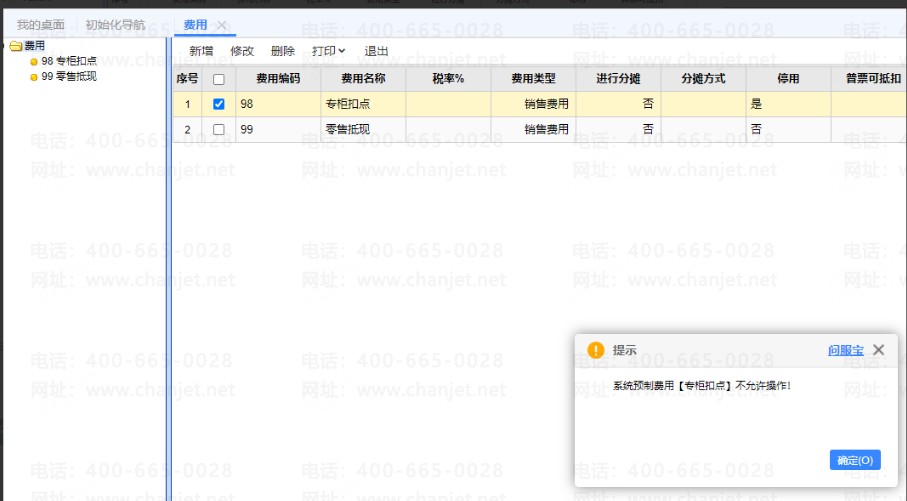The height and width of the screenshot is (501, 907).
Task: Select tree node 99 零售抵现
Action: click(69, 76)
